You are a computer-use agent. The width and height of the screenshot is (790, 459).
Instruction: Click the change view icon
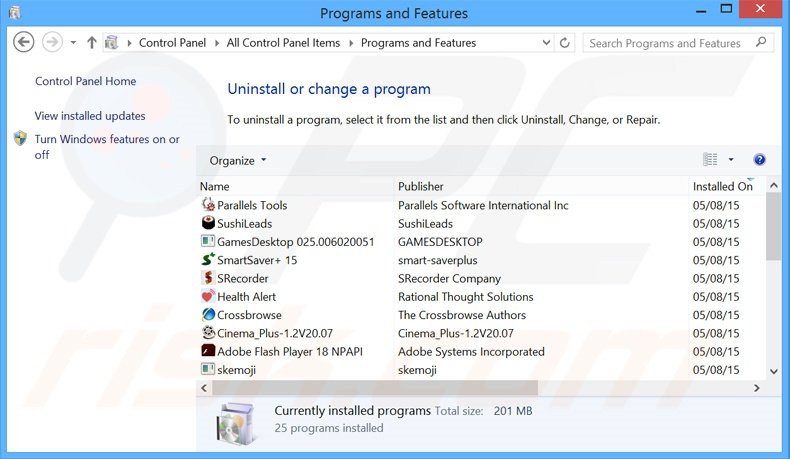click(x=711, y=160)
